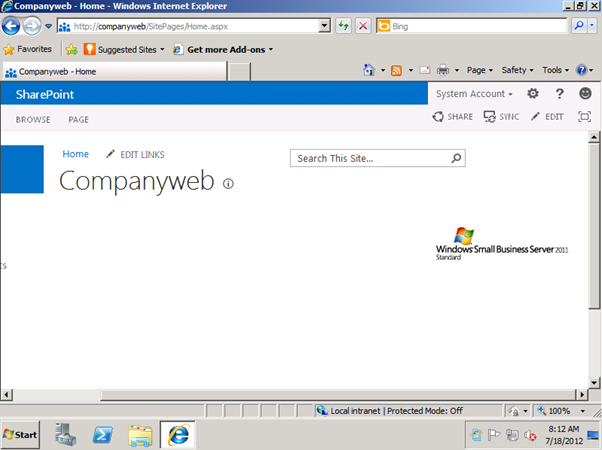Click the IE Home page icon
The width and height of the screenshot is (602, 450).
click(369, 70)
